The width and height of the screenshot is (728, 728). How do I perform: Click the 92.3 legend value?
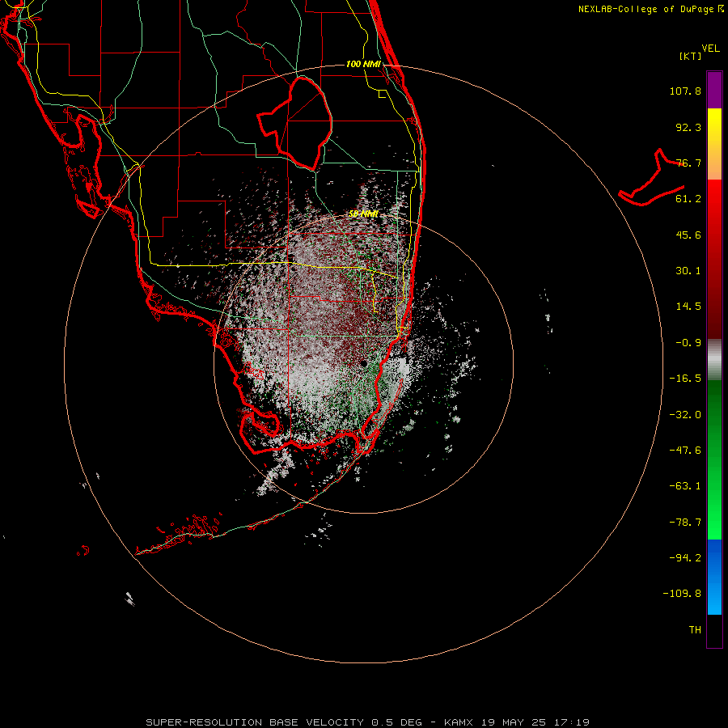click(x=688, y=127)
